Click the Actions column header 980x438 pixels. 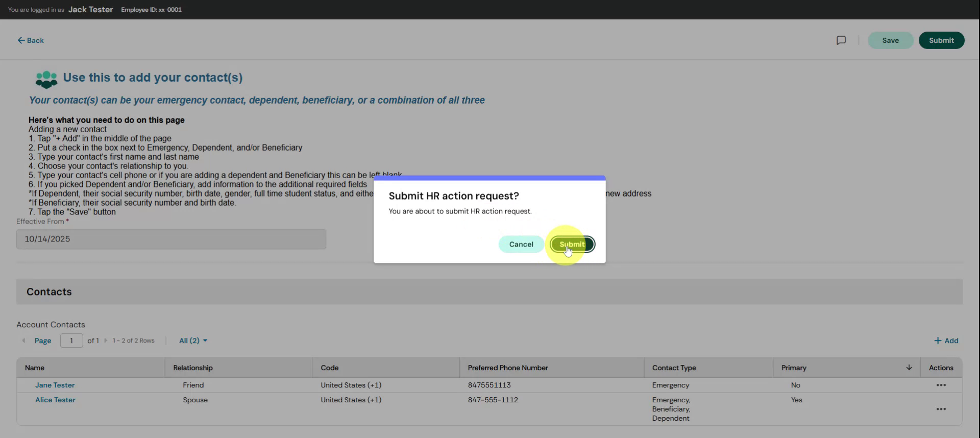tap(941, 368)
